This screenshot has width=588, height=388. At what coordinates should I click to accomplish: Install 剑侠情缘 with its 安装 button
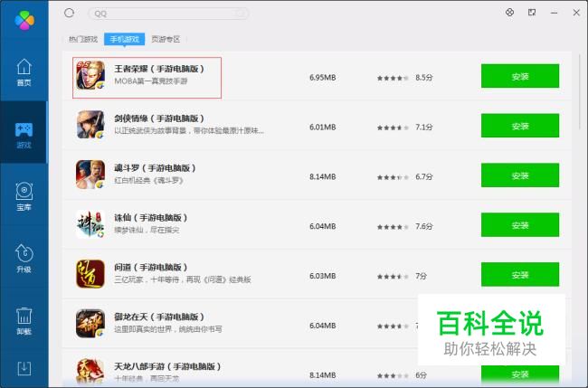pos(520,126)
